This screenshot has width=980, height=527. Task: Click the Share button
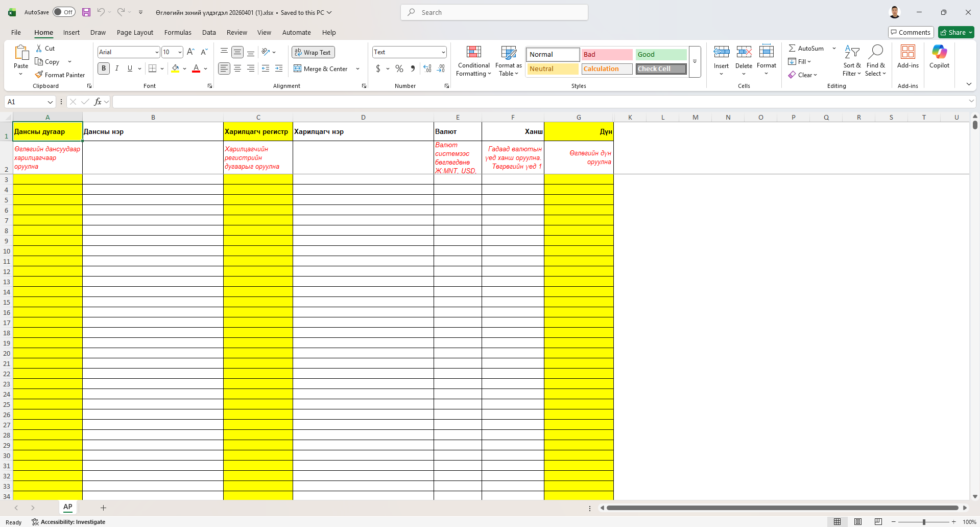click(x=956, y=32)
